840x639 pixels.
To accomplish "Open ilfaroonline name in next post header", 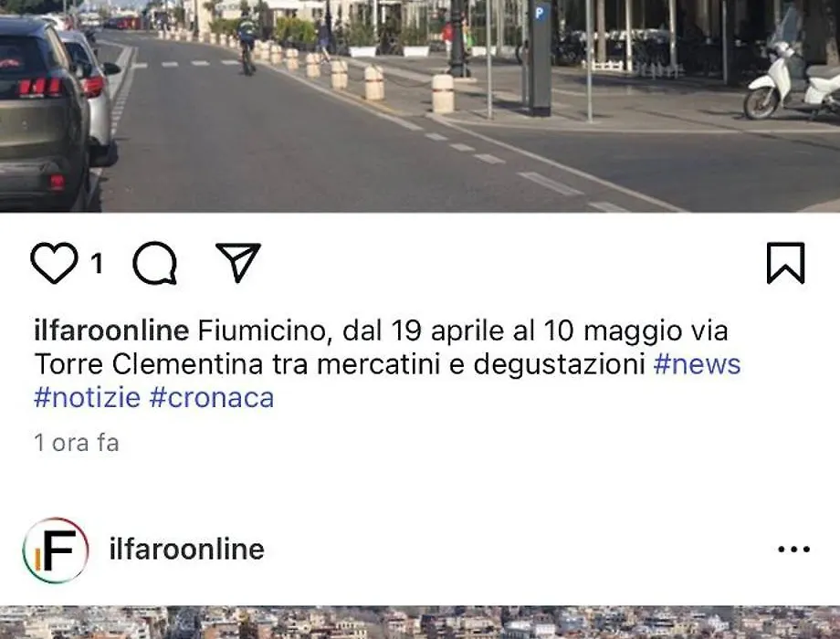I will (186, 549).
